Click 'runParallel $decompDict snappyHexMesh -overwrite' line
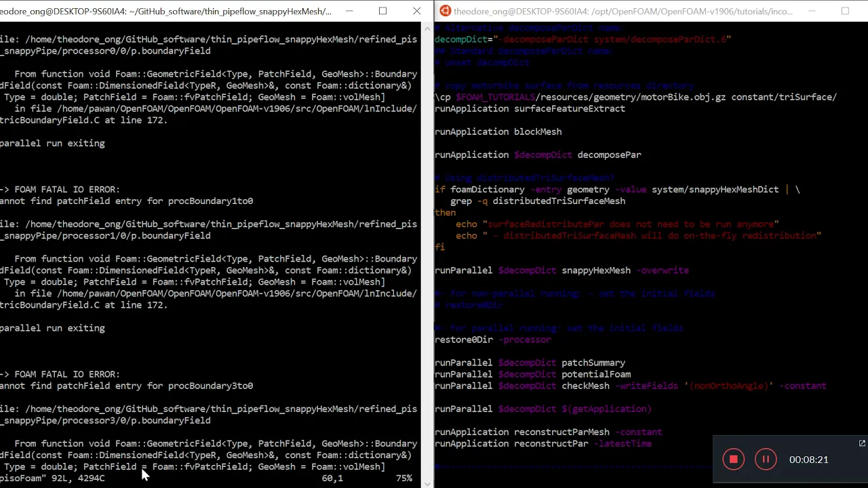 click(x=561, y=270)
